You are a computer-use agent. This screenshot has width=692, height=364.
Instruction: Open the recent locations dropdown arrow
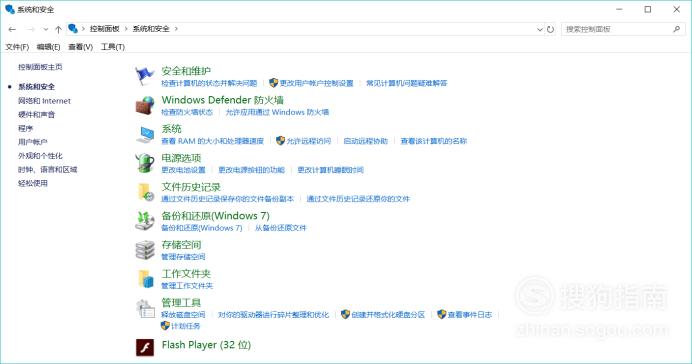45,29
